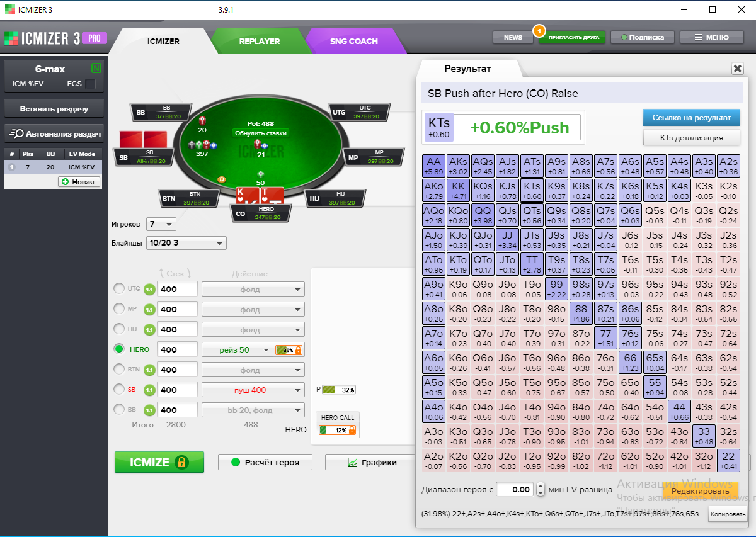The image size is (756, 537).
Task: Switch to the ICMIZER tab
Action: (x=163, y=42)
